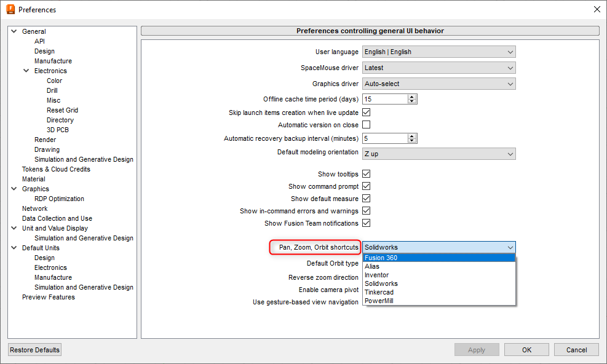Select the Drill preferences page

pos(52,90)
